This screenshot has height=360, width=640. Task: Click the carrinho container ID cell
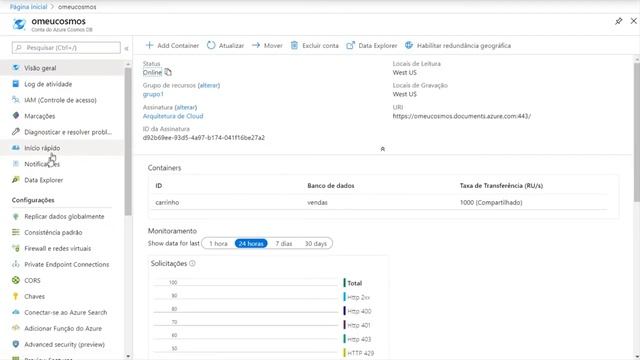(167, 202)
